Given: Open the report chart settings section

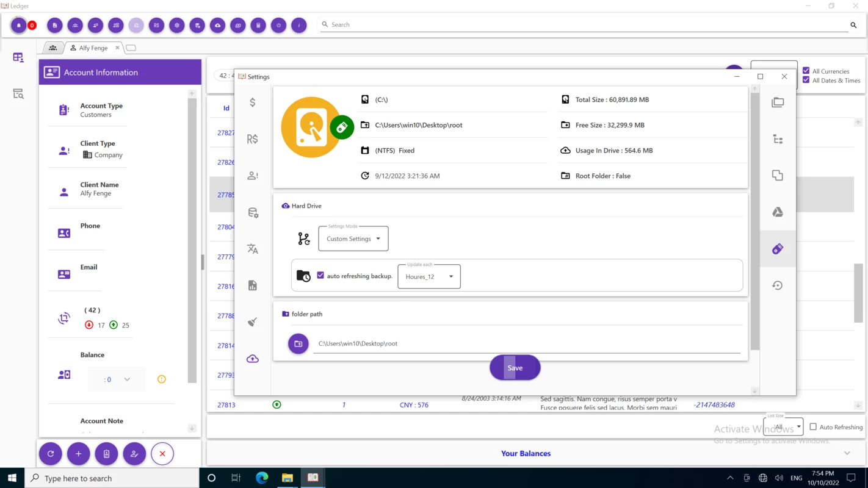Looking at the screenshot, I should [253, 285].
